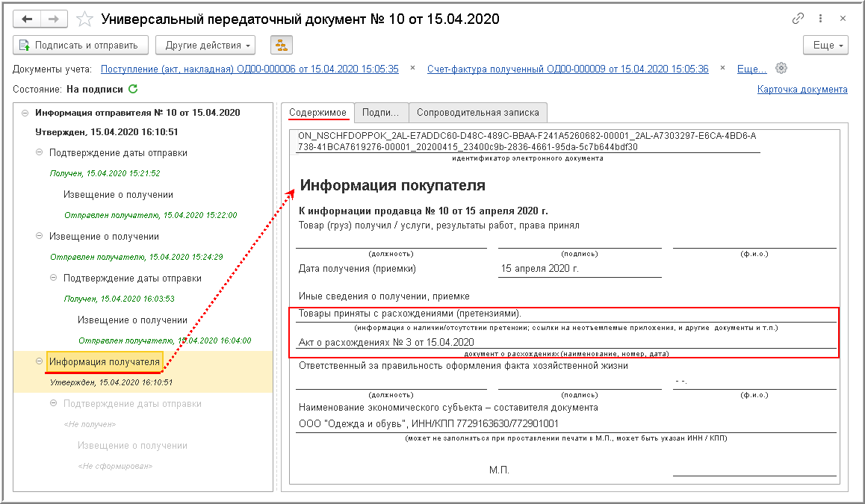Switch to the Подпи... tab
The height and width of the screenshot is (504, 865).
381,113
